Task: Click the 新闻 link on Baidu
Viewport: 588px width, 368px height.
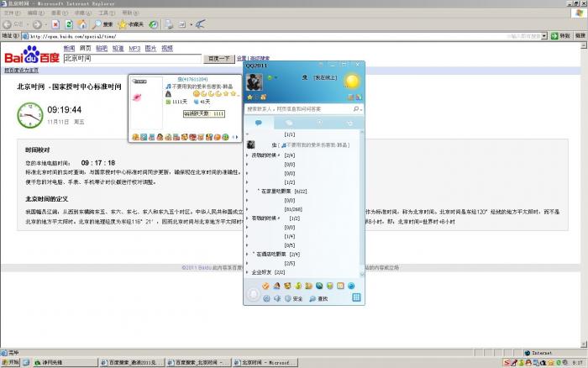Action: tap(70, 49)
